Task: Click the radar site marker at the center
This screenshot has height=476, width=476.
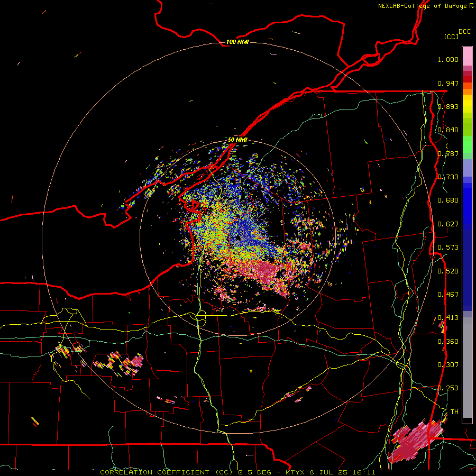Action: coord(239,237)
